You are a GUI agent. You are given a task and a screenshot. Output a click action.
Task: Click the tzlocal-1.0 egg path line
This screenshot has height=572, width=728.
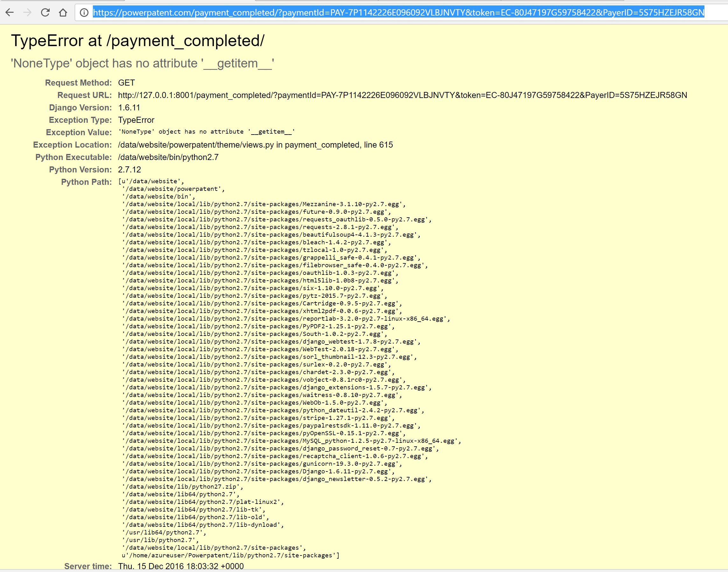coord(255,250)
